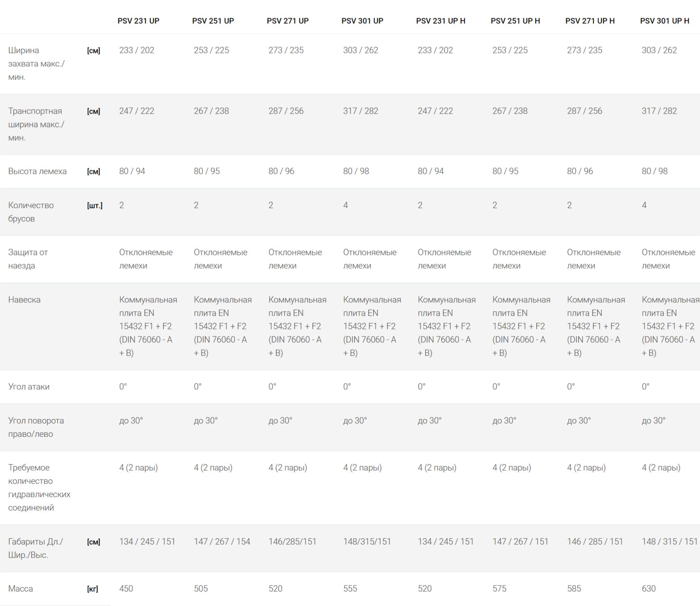
Task: Select the PSV 251 UP H header
Action: (x=515, y=21)
